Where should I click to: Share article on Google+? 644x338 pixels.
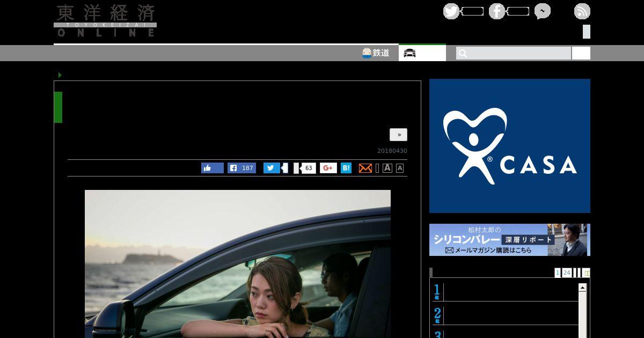click(x=328, y=168)
